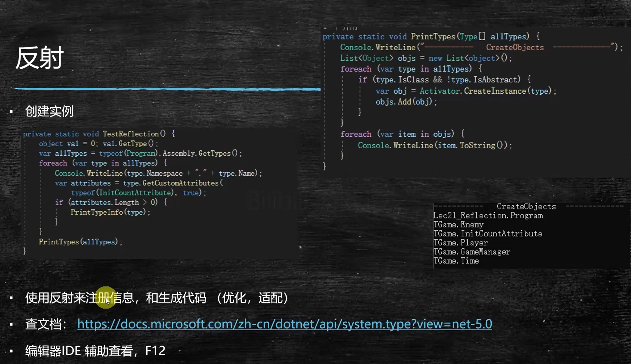The image size is (631, 364).
Task: Click the foreach (var item in objs) line
Action: tap(403, 134)
